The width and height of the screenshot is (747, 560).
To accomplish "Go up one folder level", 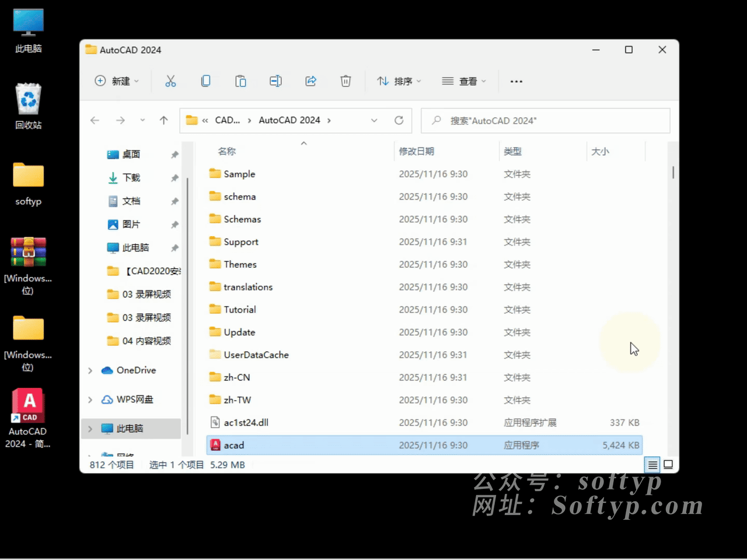I will 164,120.
